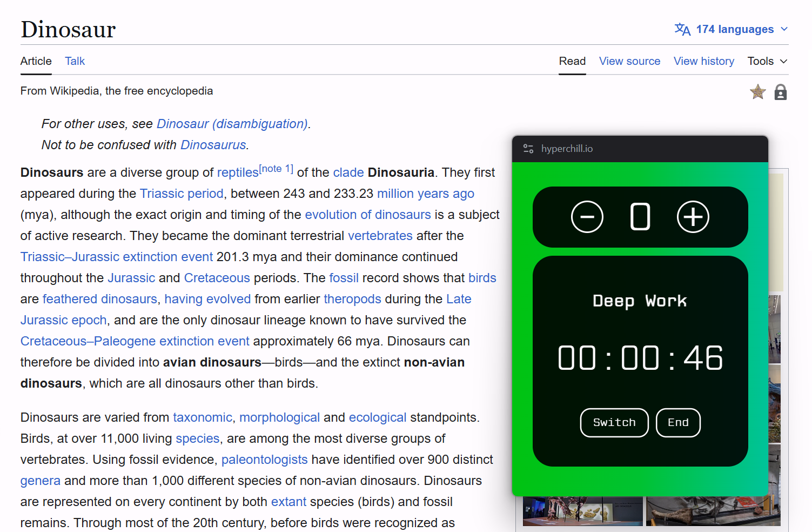End the Deep Work session
This screenshot has width=812, height=532.
[677, 422]
